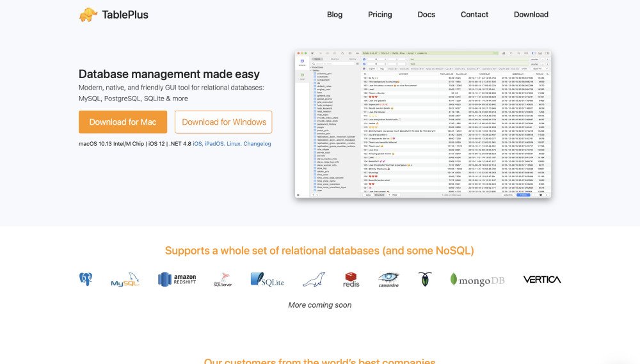Image resolution: width=640 pixels, height=364 pixels.
Task: View the Changelog link
Action: pos(257,144)
